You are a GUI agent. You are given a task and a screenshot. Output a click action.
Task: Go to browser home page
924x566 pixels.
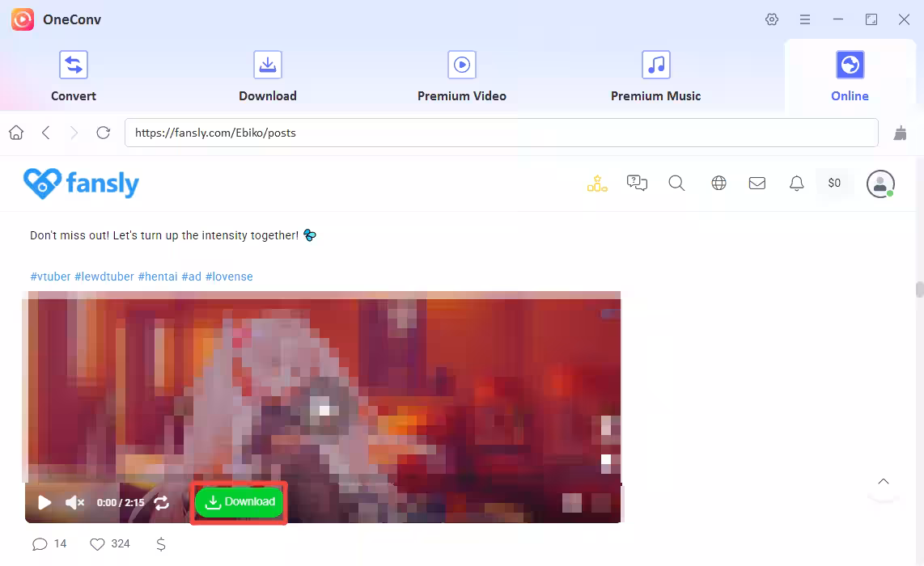click(16, 133)
